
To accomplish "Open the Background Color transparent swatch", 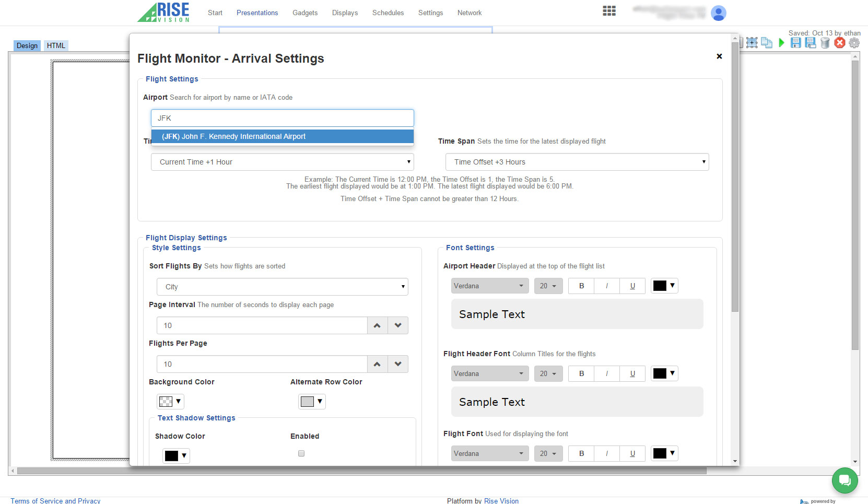I will 170,401.
